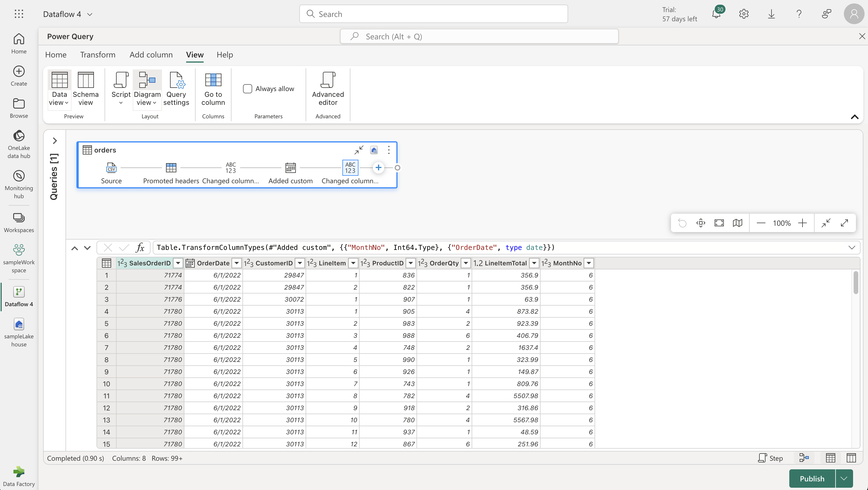Collapse all diagram queries
Image resolution: width=868 pixels, height=490 pixels.
[826, 223]
